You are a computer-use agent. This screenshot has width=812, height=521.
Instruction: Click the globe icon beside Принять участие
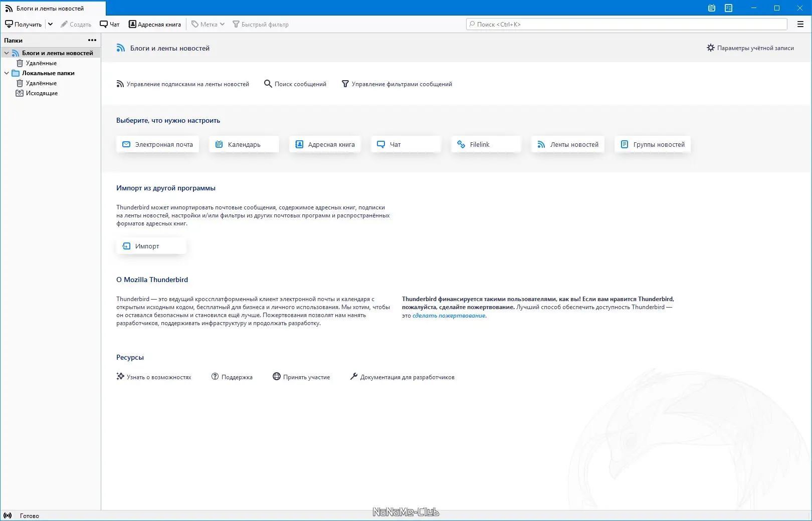tap(277, 377)
